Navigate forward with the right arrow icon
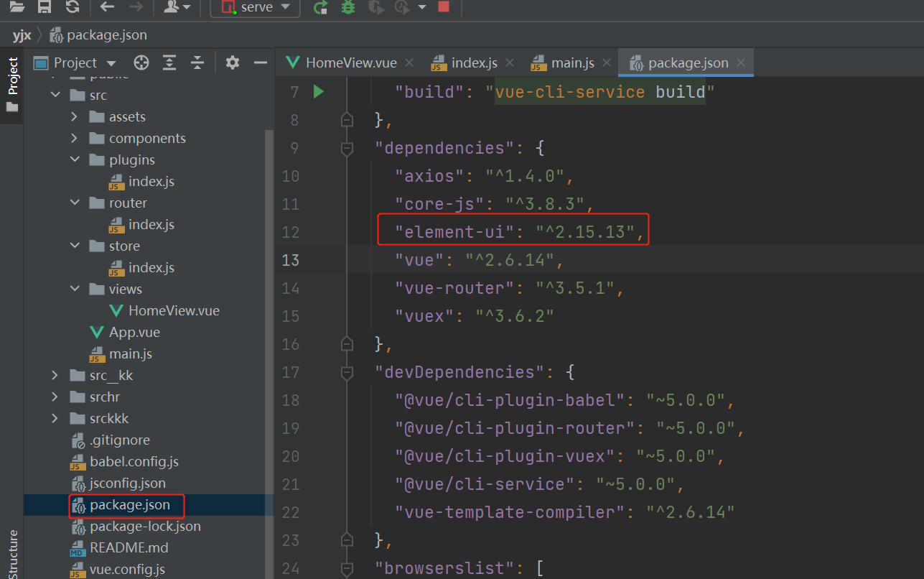 (135, 7)
